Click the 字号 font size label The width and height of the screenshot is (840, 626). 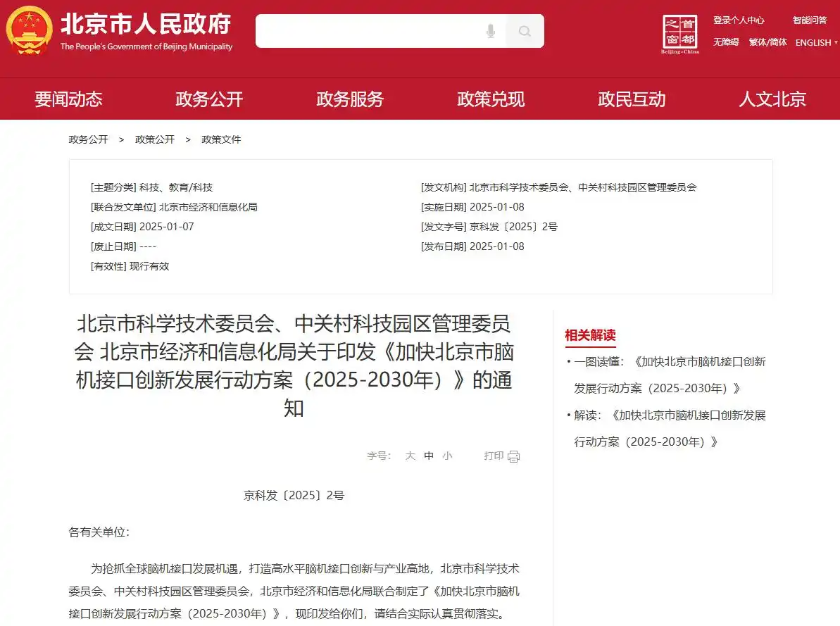379,456
